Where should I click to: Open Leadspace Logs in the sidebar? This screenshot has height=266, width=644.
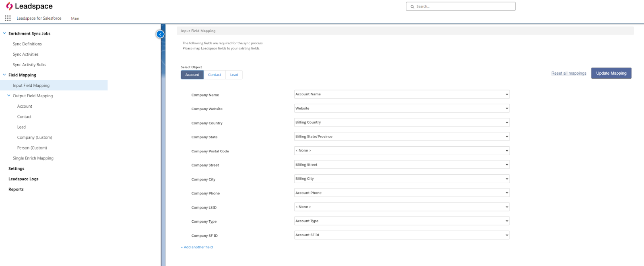click(23, 179)
